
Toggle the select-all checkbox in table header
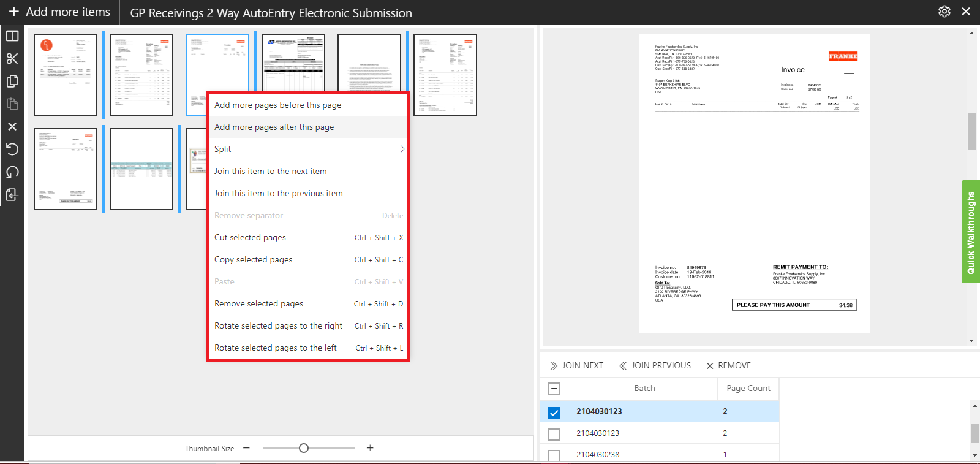coord(554,389)
